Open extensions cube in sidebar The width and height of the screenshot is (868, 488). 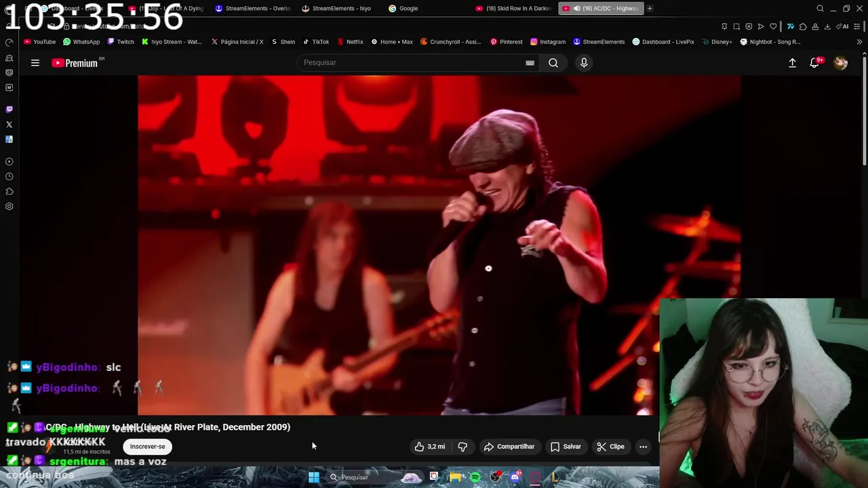click(x=9, y=191)
